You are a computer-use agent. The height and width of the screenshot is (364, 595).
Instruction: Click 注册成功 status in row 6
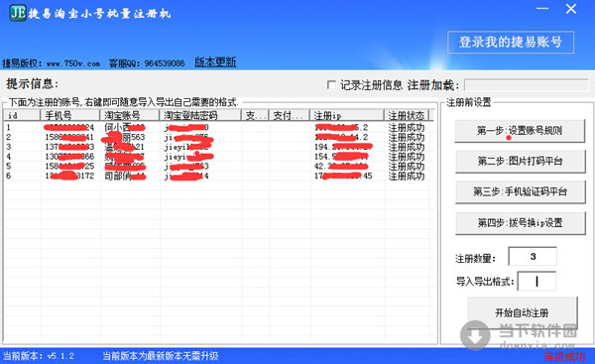(407, 177)
